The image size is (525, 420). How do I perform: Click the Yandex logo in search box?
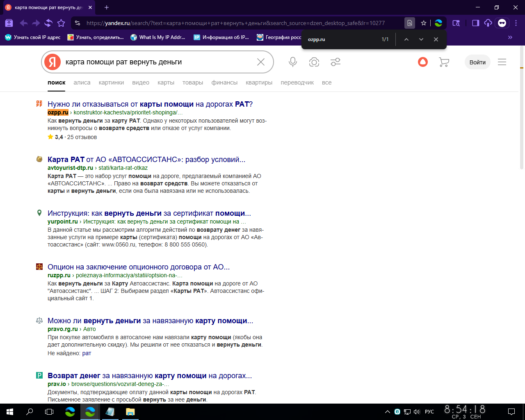[x=52, y=62]
